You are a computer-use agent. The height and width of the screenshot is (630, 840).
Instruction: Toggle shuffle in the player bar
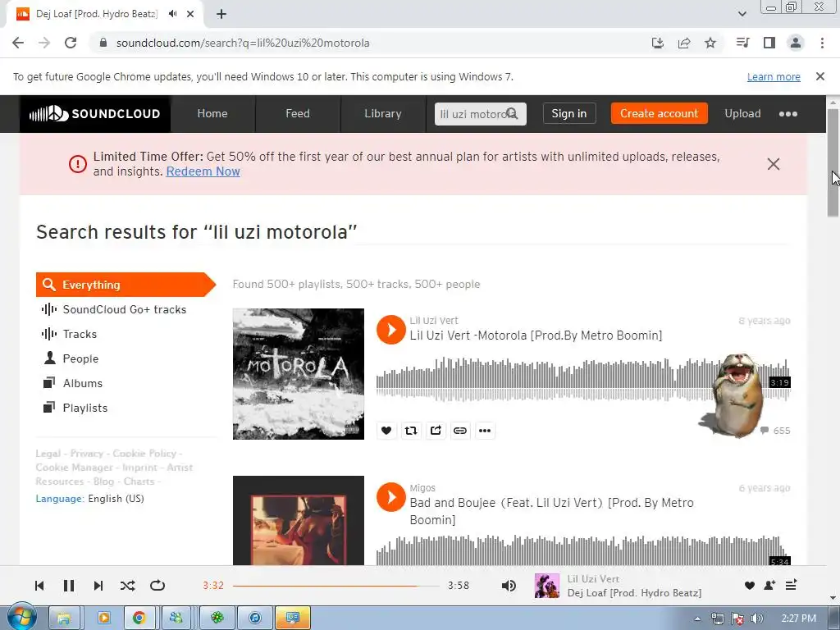[127, 586]
